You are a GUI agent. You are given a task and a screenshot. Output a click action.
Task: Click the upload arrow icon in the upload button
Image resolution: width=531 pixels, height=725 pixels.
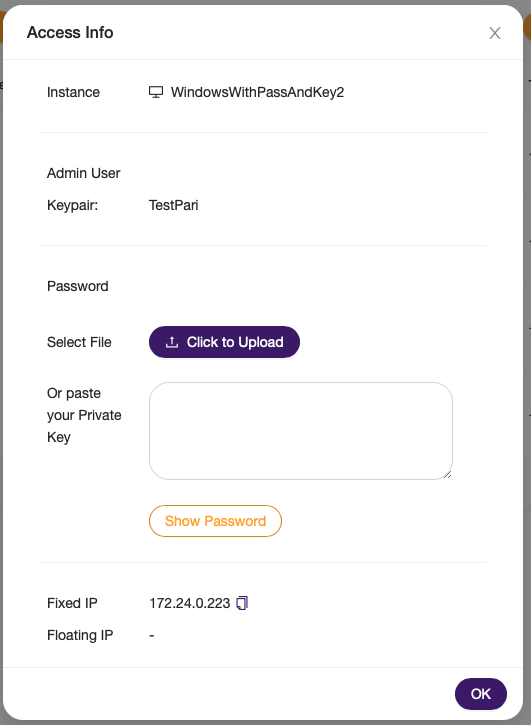pyautogui.click(x=172, y=342)
